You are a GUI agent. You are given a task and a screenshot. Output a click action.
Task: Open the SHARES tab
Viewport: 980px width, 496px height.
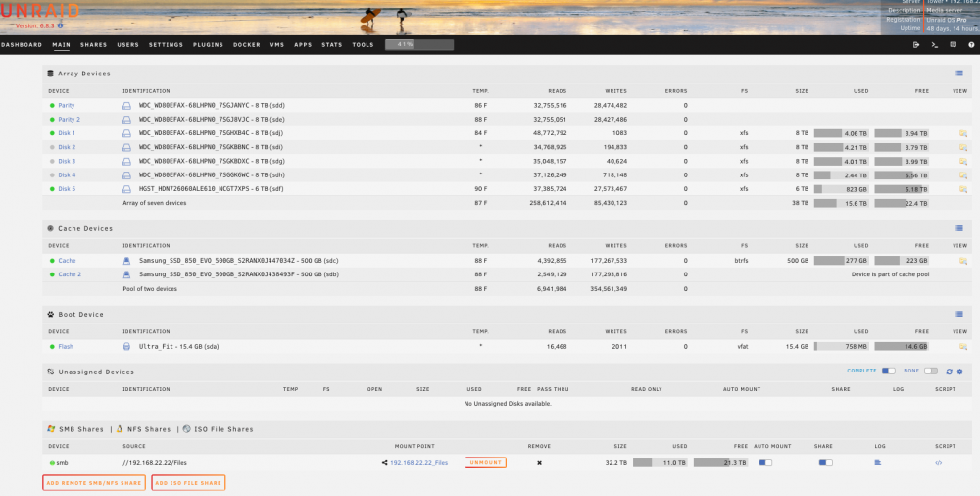click(x=94, y=45)
